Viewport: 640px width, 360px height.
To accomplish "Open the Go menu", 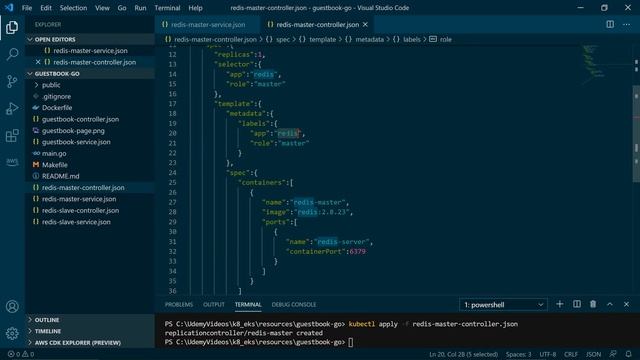I will pos(122,8).
